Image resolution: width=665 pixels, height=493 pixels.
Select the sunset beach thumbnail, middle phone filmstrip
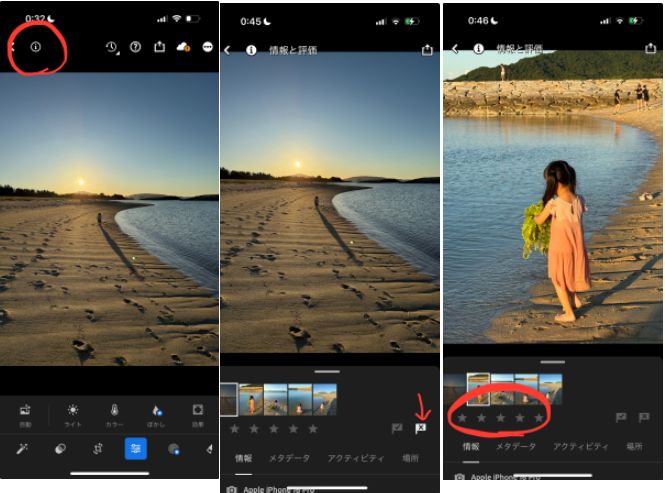click(x=229, y=399)
